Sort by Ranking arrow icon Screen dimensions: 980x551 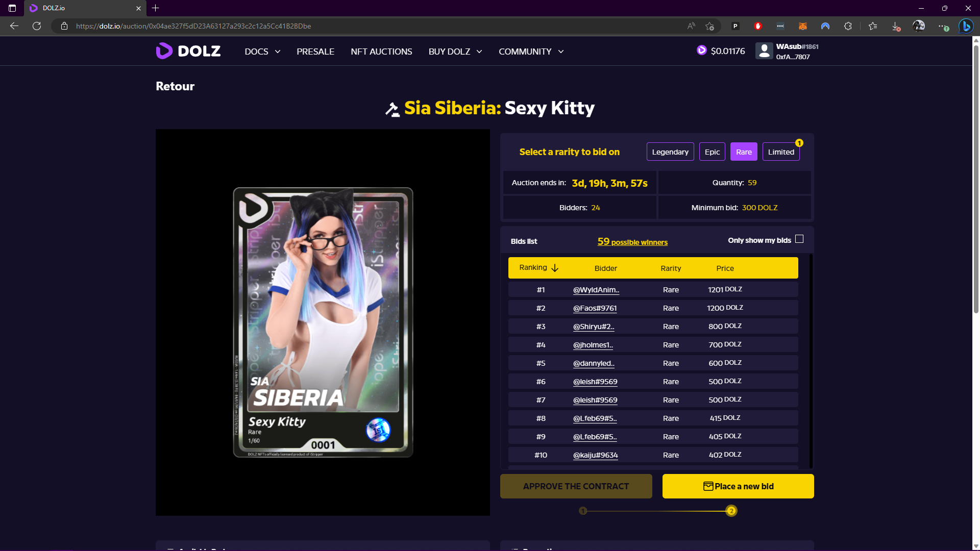coord(555,268)
